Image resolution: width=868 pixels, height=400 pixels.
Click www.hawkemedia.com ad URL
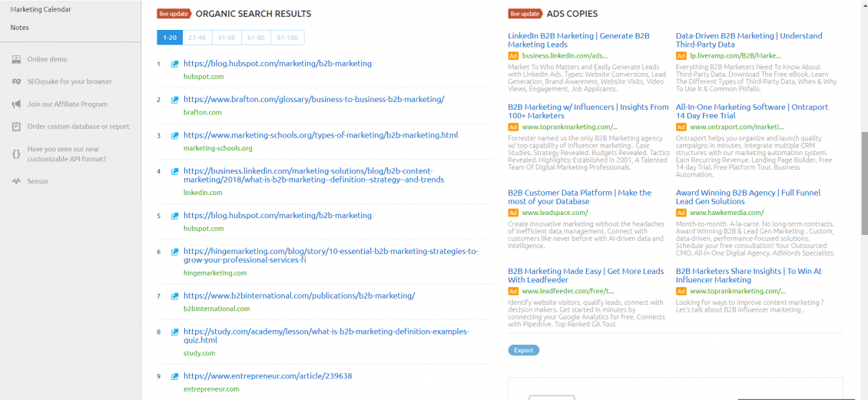(x=727, y=213)
